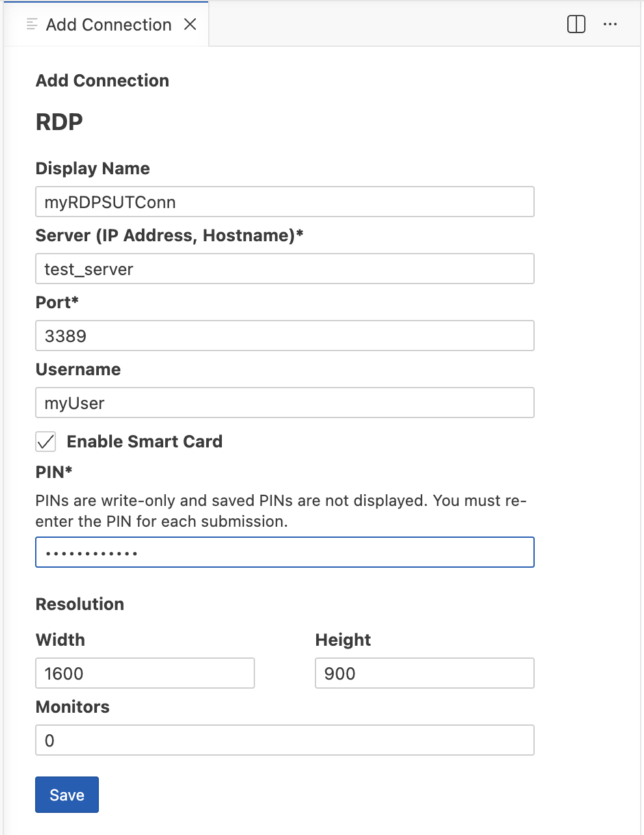Open the More Actions ellipsis menu
644x835 pixels.
pyautogui.click(x=610, y=24)
